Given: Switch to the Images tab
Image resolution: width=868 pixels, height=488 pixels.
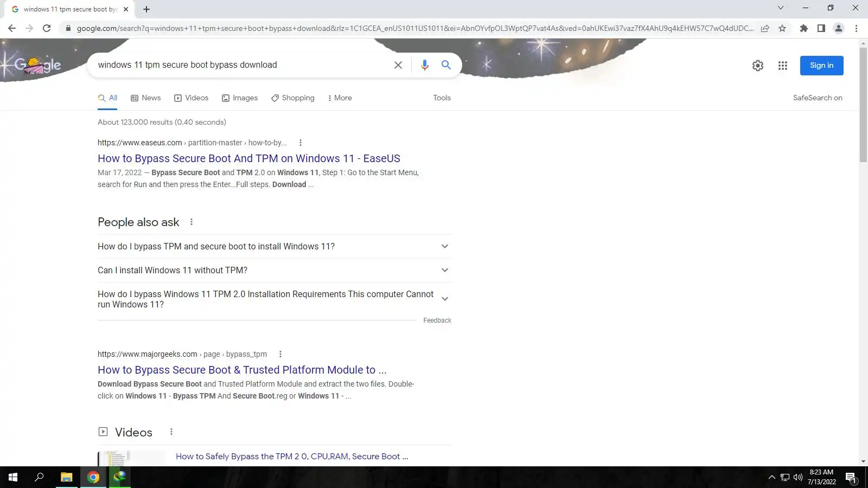Looking at the screenshot, I should [x=240, y=98].
